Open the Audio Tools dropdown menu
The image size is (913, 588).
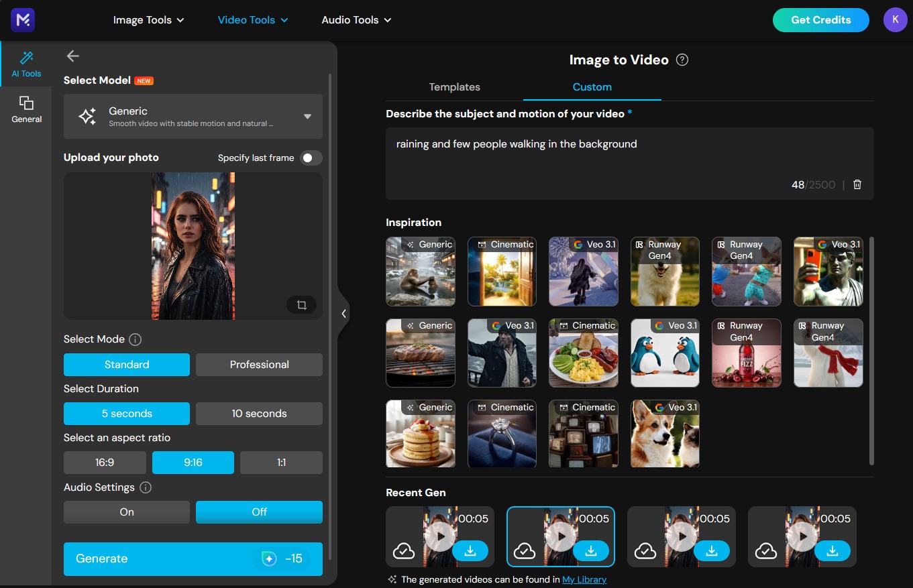[356, 20]
